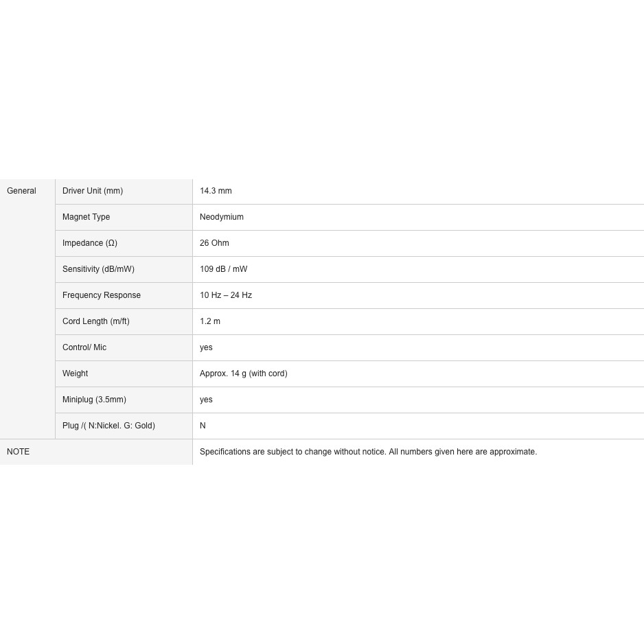Select the 109 dB / mW value
The width and height of the screenshot is (644, 644).
tap(223, 269)
